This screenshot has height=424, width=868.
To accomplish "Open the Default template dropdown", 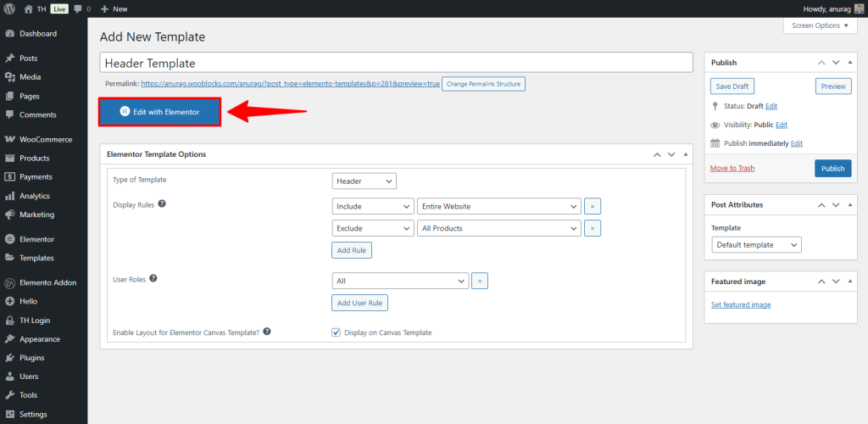I will point(756,244).
